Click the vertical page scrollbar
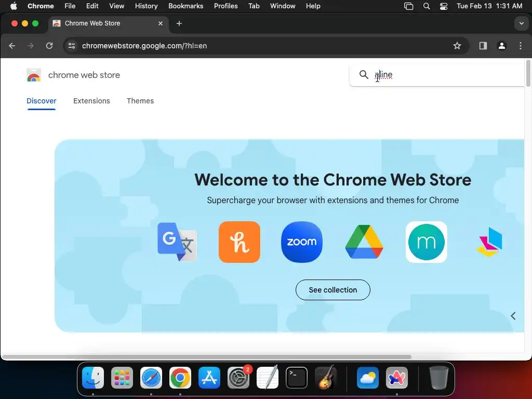Image resolution: width=532 pixels, height=399 pixels. point(528,73)
